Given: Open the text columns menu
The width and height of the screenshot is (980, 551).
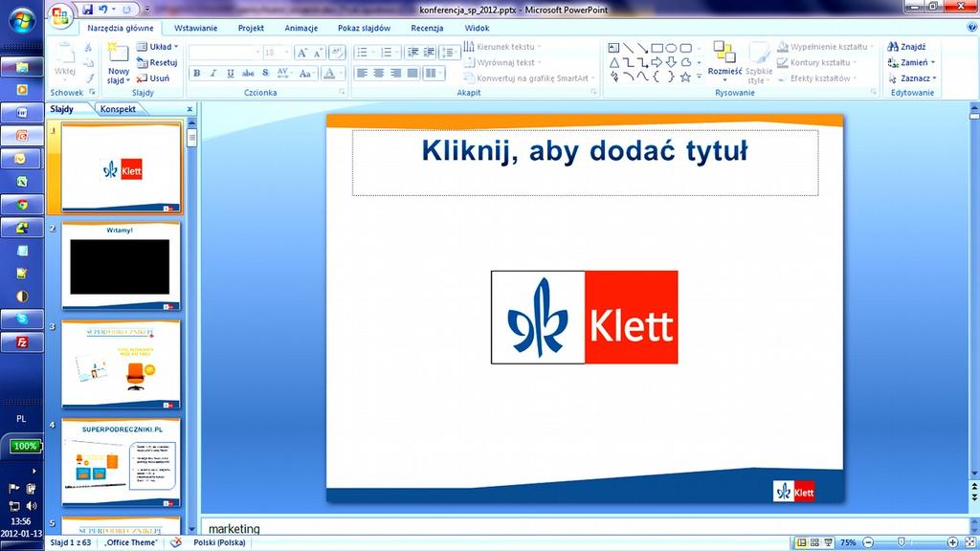Looking at the screenshot, I should [433, 73].
